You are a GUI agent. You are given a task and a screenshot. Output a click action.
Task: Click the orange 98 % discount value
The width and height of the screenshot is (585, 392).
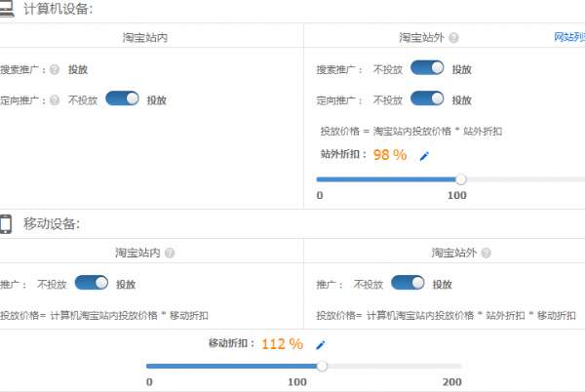389,155
